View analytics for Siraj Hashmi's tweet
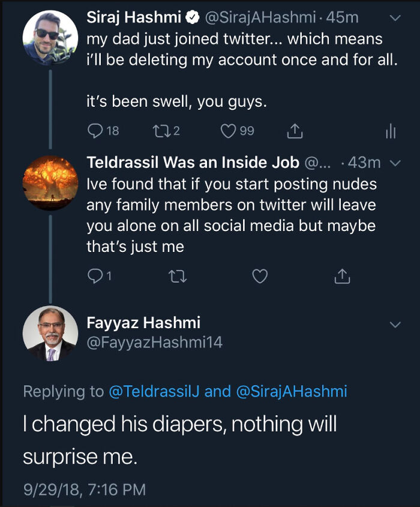This screenshot has height=507, width=420. [391, 131]
